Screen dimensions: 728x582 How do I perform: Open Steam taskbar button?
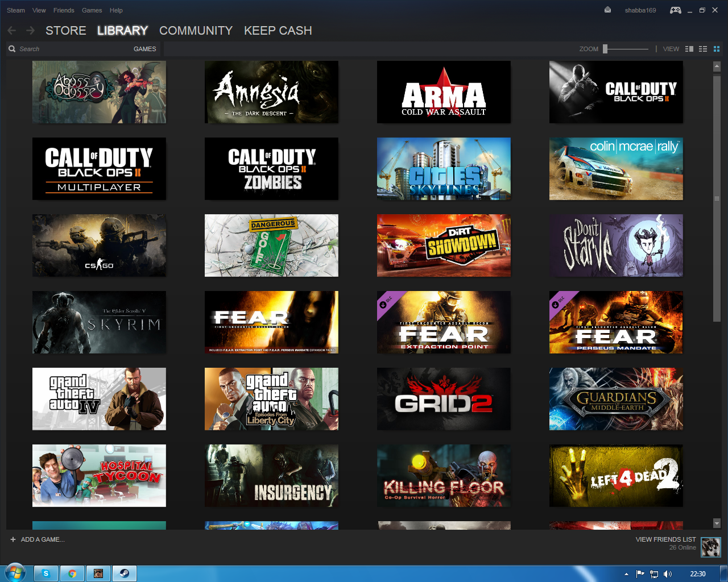(x=124, y=573)
